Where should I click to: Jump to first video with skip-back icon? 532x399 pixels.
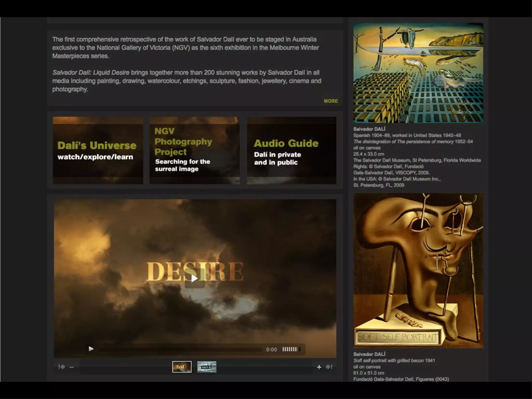(x=62, y=367)
